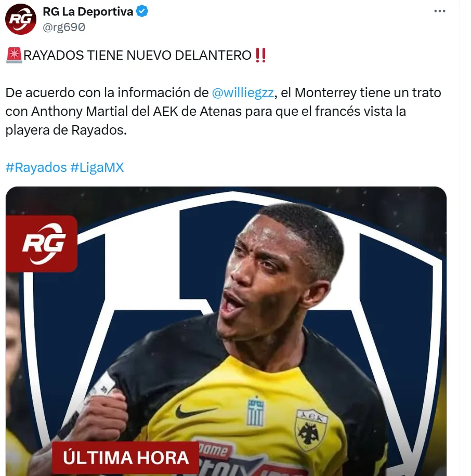Click the Nike swoosh on the yellow jersey
This screenshot has height=476, width=471.
click(x=195, y=411)
